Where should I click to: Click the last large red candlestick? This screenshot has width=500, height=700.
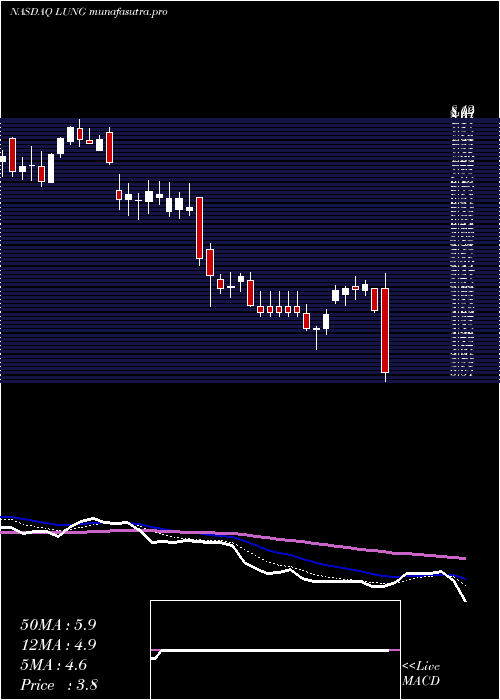[x=385, y=330]
